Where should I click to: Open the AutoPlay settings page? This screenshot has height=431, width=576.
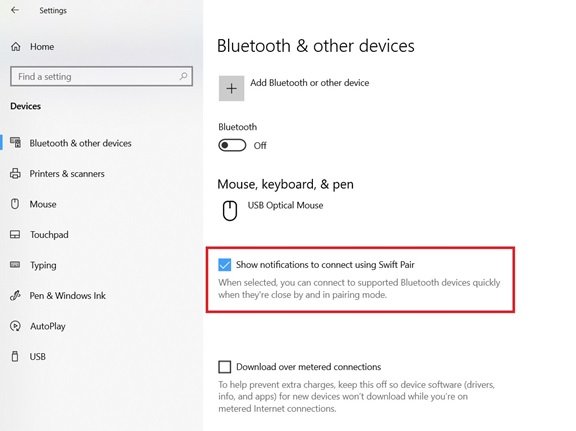[48, 326]
